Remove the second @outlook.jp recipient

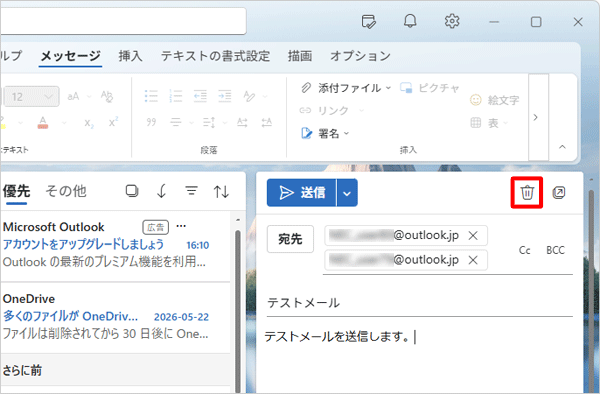pos(473,260)
